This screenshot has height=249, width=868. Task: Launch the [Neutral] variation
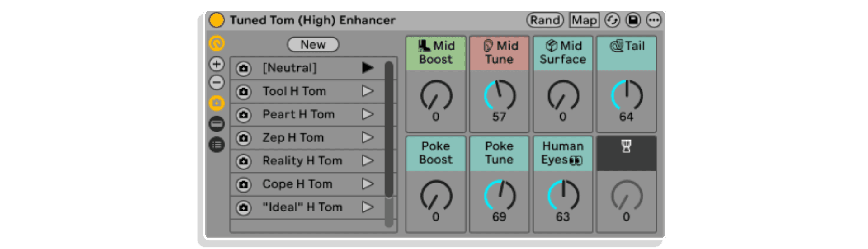click(x=368, y=68)
